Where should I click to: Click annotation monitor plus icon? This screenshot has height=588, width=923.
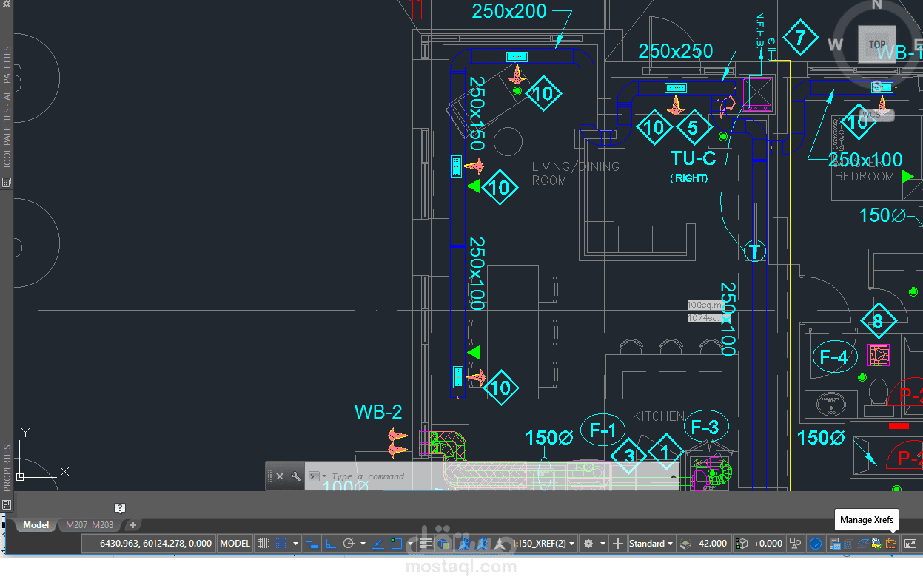(618, 544)
